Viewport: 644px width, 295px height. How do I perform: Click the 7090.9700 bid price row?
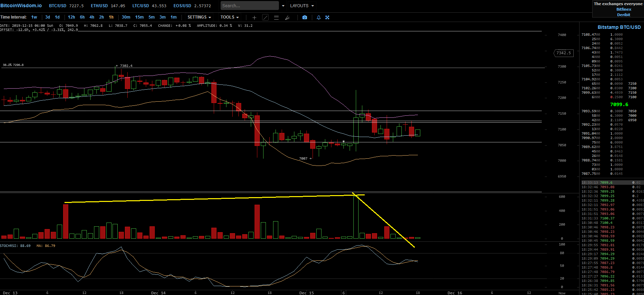click(602, 138)
